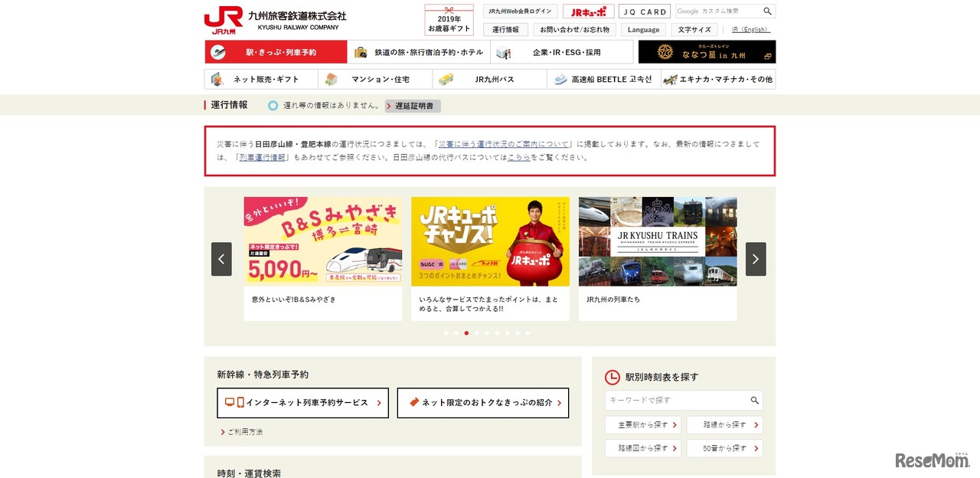Click the building icon beside 企業・IR
This screenshot has height=478, width=980.
coord(503,53)
